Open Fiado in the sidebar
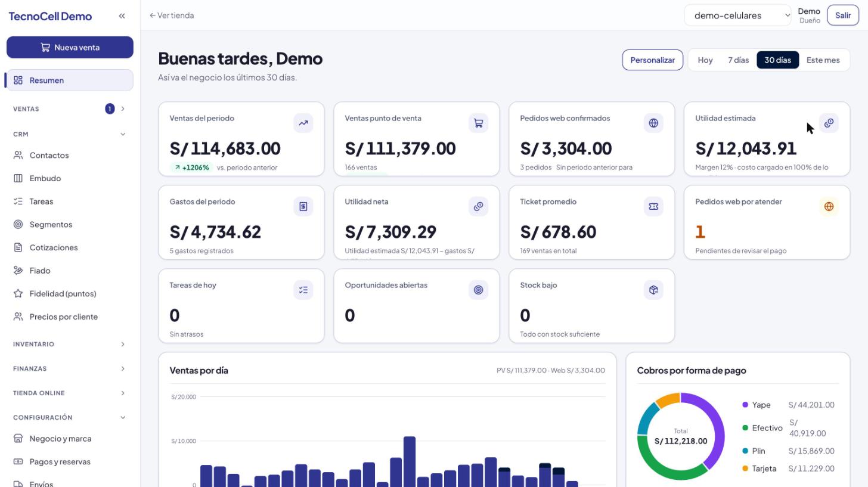Screen dimensions: 868x487 coord(70,271)
